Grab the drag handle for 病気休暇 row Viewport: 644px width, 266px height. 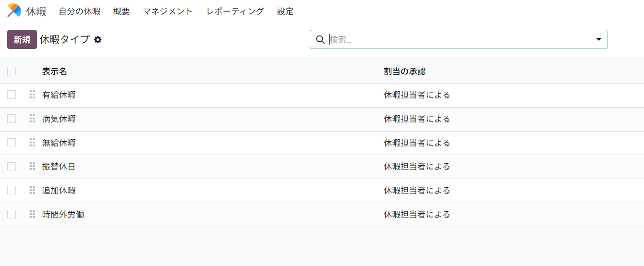[x=32, y=119]
